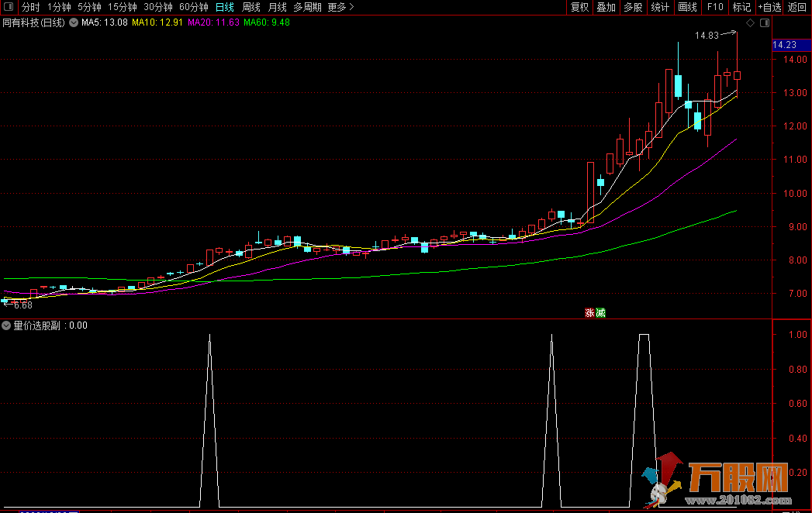Click the diamond icon at chart top-right

pos(752,23)
